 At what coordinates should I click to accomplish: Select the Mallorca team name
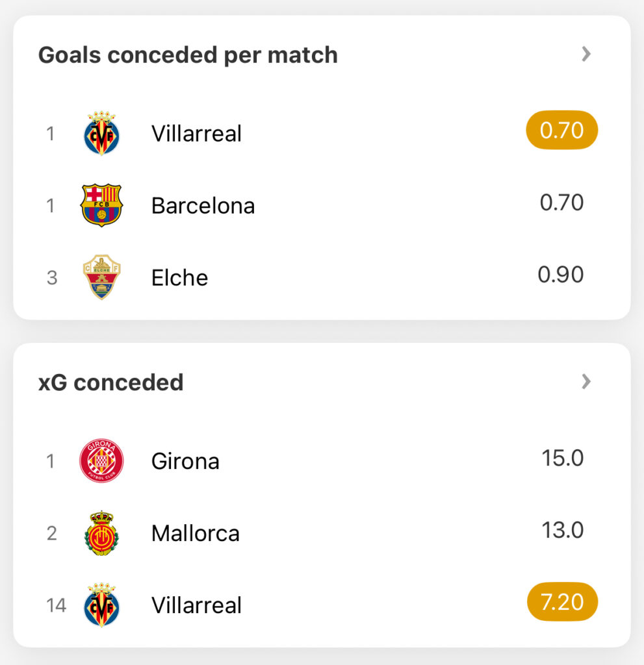[195, 534]
